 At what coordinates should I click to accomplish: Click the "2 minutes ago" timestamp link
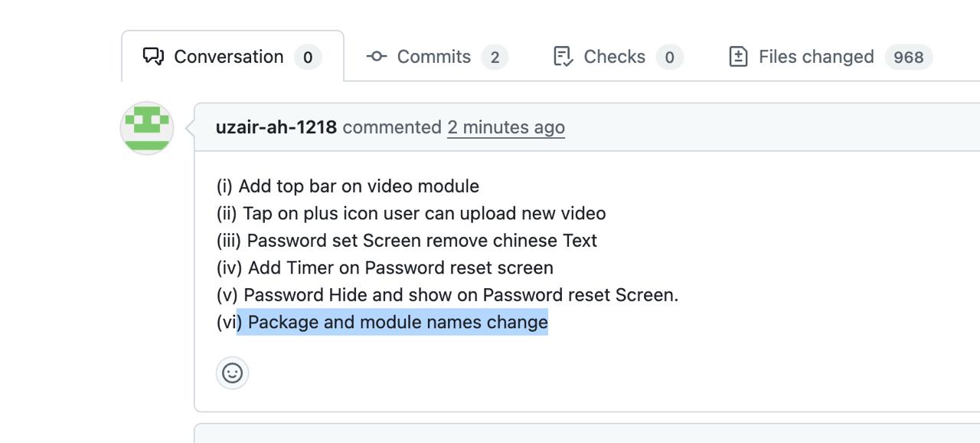click(506, 127)
